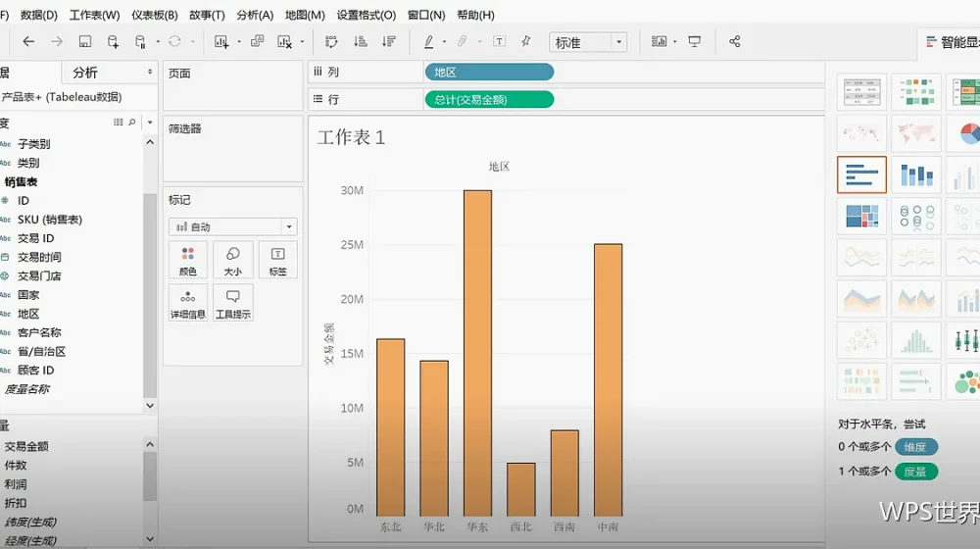Open the 地图(M) menu
The height and width of the screenshot is (549, 980).
pyautogui.click(x=305, y=15)
